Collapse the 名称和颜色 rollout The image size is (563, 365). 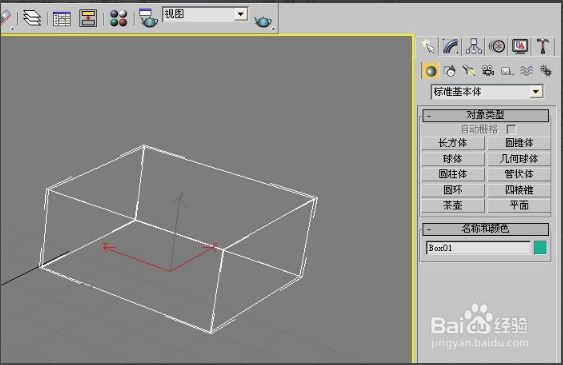click(485, 229)
